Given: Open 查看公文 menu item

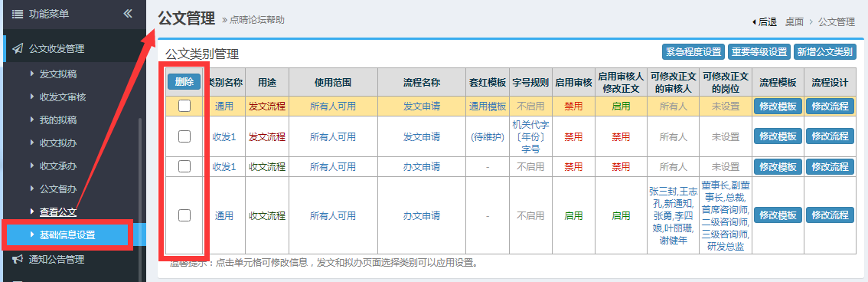Looking at the screenshot, I should pos(58,211).
